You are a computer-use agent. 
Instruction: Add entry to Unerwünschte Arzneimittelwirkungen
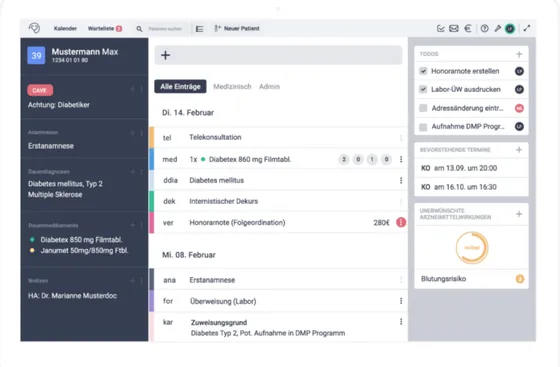[x=519, y=214]
